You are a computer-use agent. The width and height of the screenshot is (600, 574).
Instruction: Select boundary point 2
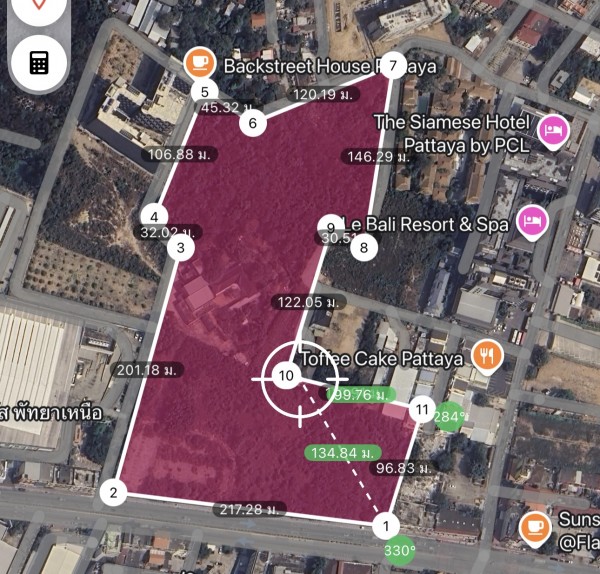[x=113, y=492]
